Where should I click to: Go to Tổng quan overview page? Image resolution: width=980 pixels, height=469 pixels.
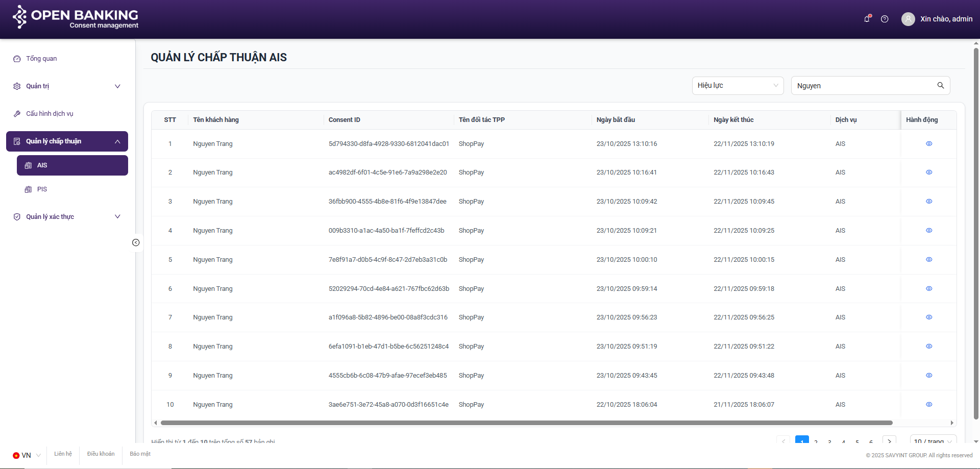pyautogui.click(x=41, y=59)
